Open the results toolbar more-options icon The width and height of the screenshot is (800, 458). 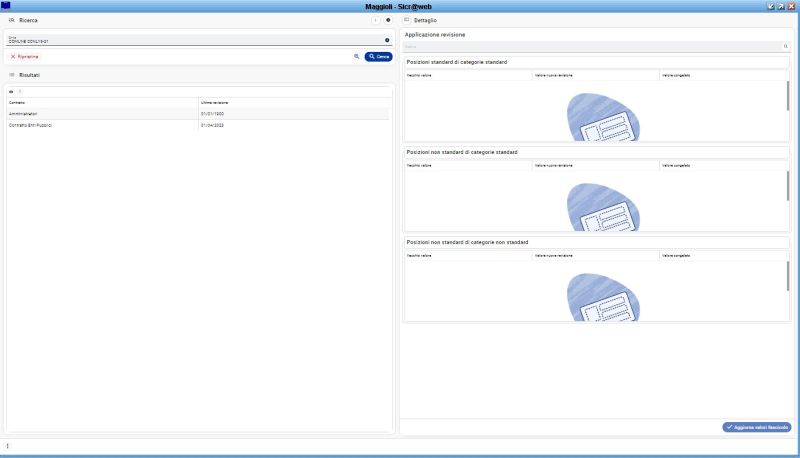tap(20, 92)
